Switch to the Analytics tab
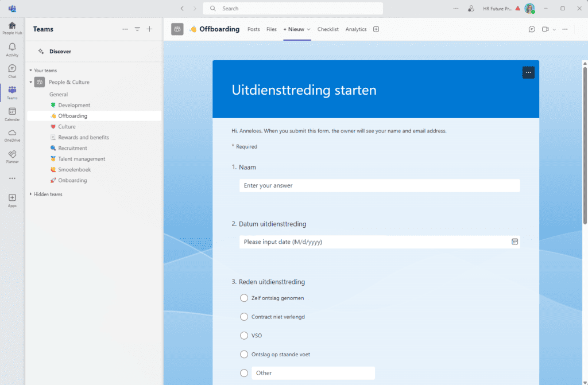The image size is (588, 385). pyautogui.click(x=356, y=29)
